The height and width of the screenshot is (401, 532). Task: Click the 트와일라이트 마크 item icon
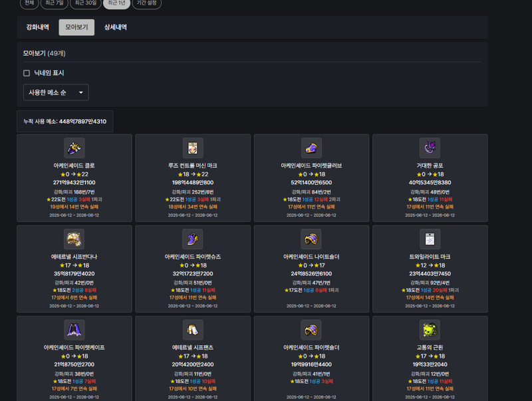click(x=430, y=239)
